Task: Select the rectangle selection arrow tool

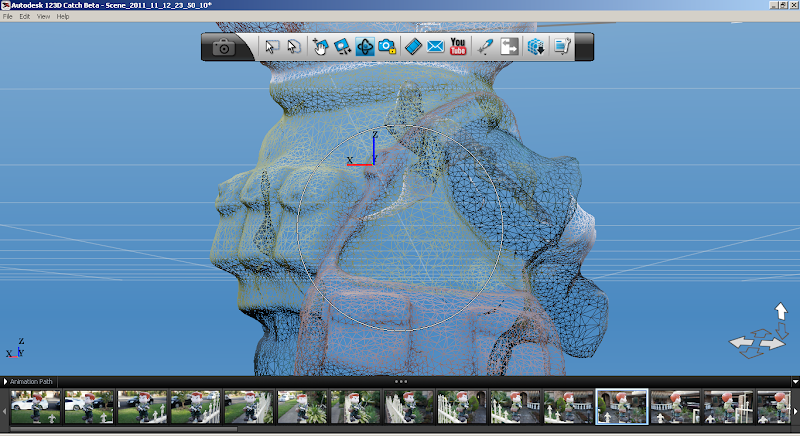Action: coord(271,47)
